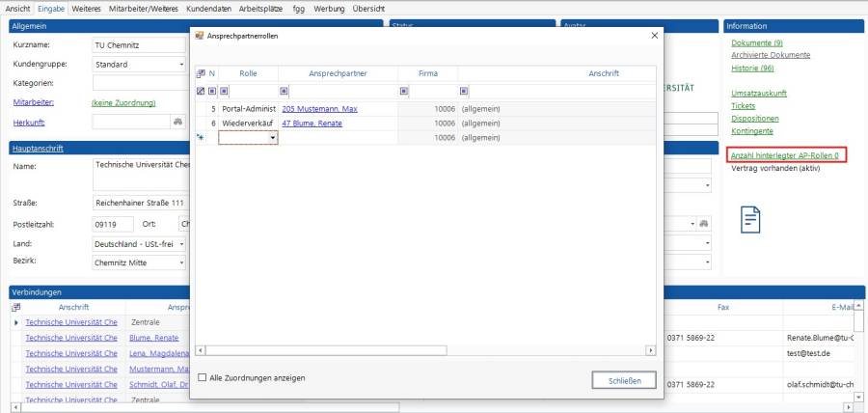Expand the Kundengruppe dropdown
868x413 pixels.
click(x=181, y=65)
